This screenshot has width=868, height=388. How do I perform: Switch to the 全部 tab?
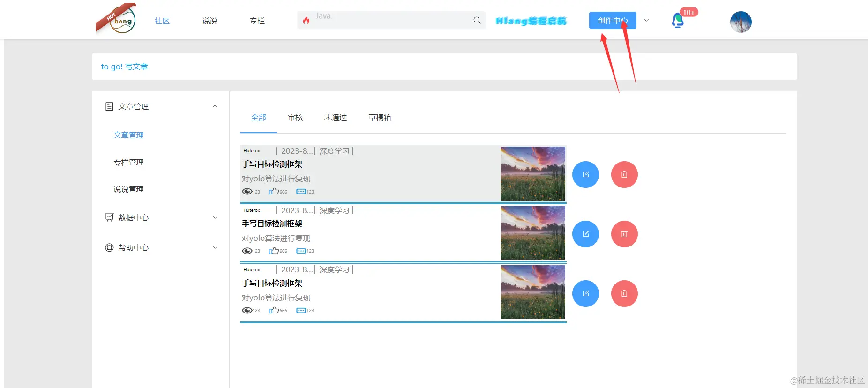(259, 118)
